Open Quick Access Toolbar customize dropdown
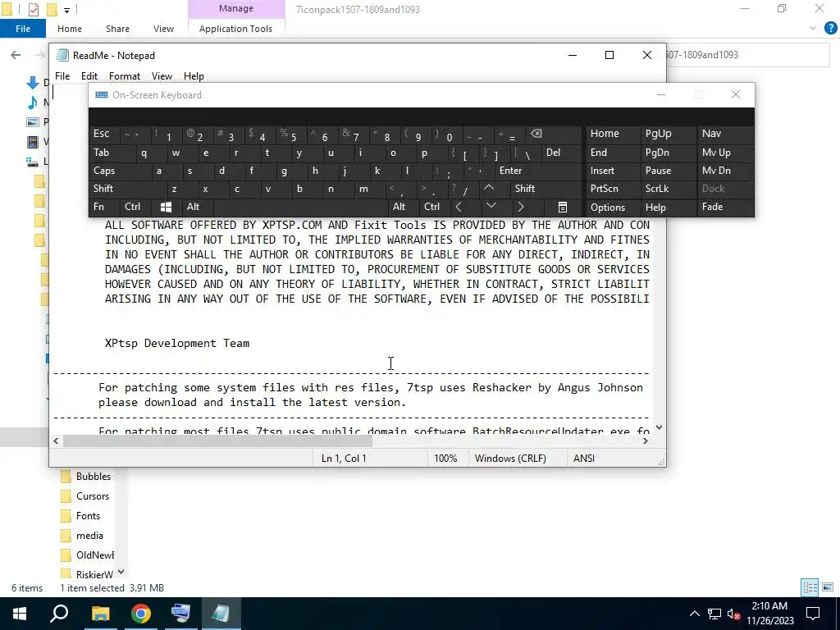The width and height of the screenshot is (840, 630). click(x=66, y=10)
